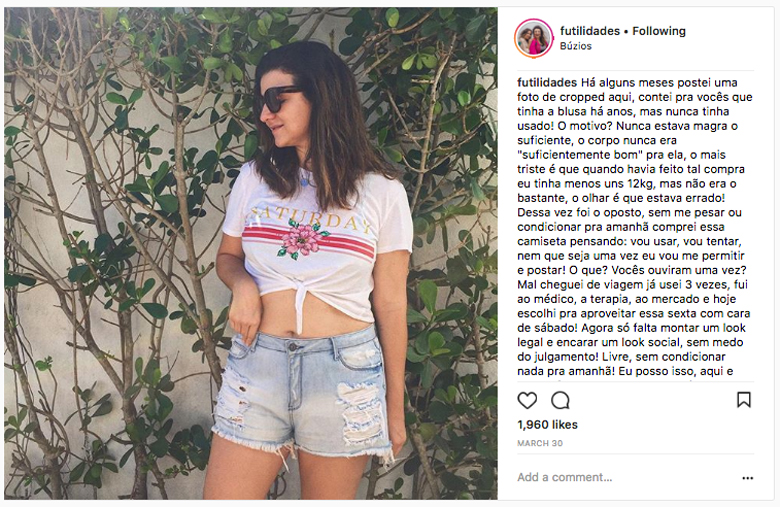Click the woman's sunglasses in the photo

tap(279, 98)
